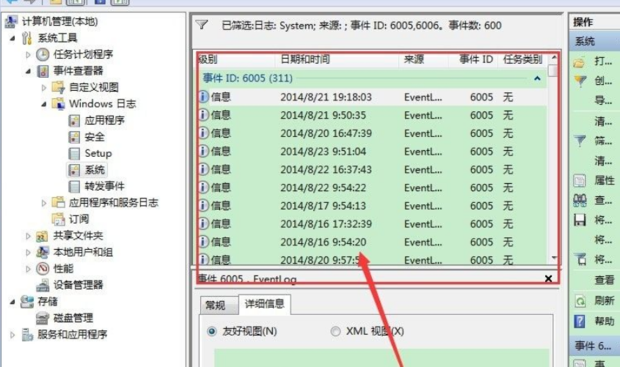Click 刷新 refresh icon in 操作 pane
Image resolution: width=620 pixels, height=367 pixels.
pos(580,301)
